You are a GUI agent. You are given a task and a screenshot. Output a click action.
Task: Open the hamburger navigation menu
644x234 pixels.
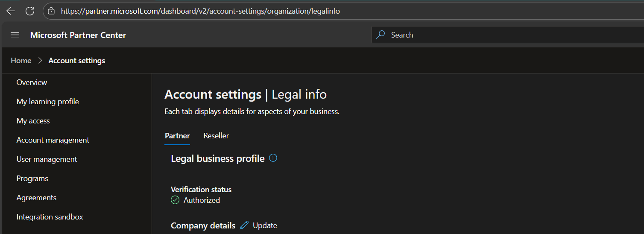pos(15,35)
